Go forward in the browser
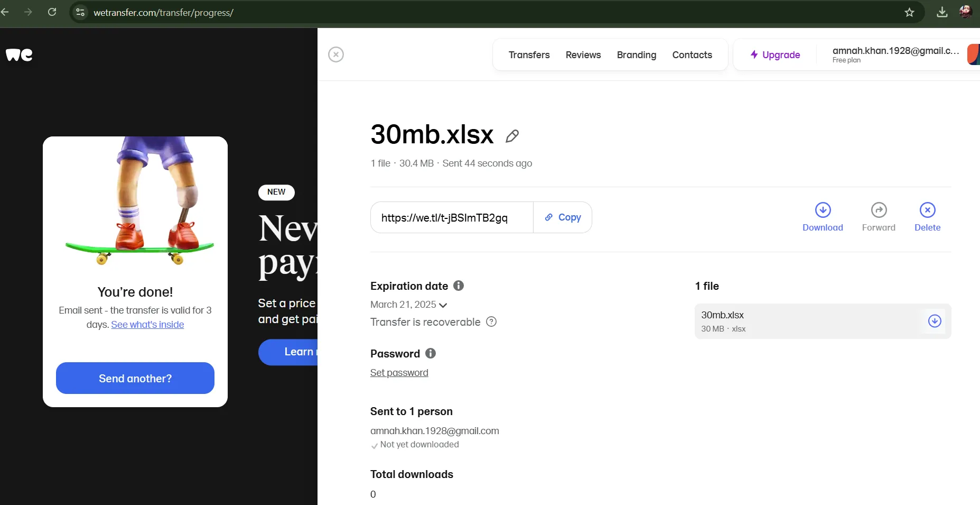Screen dimensions: 980x505 [x=28, y=12]
